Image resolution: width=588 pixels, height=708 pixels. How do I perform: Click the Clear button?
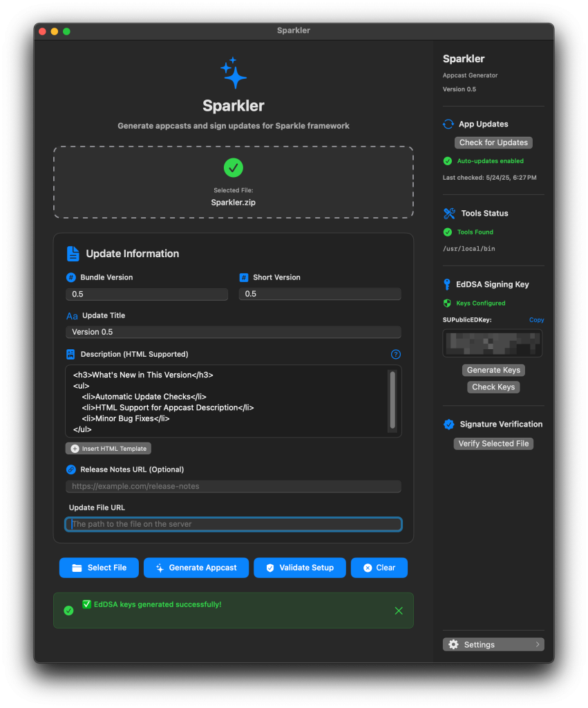pos(379,568)
